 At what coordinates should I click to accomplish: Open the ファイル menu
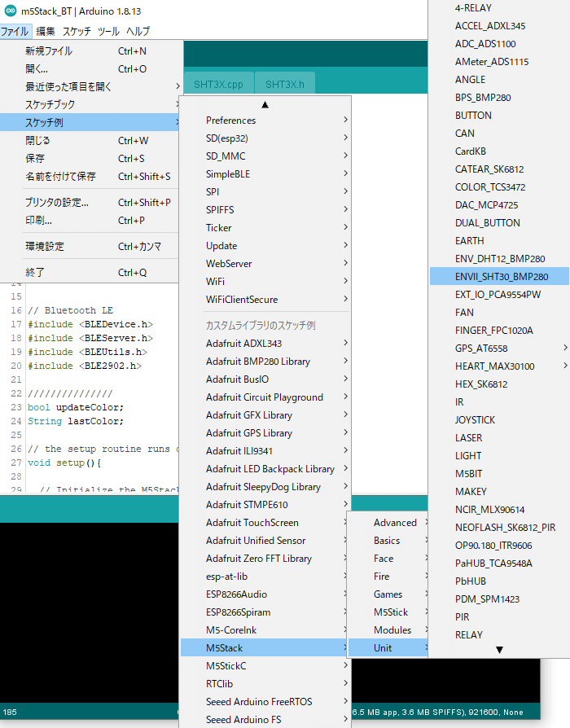15,31
